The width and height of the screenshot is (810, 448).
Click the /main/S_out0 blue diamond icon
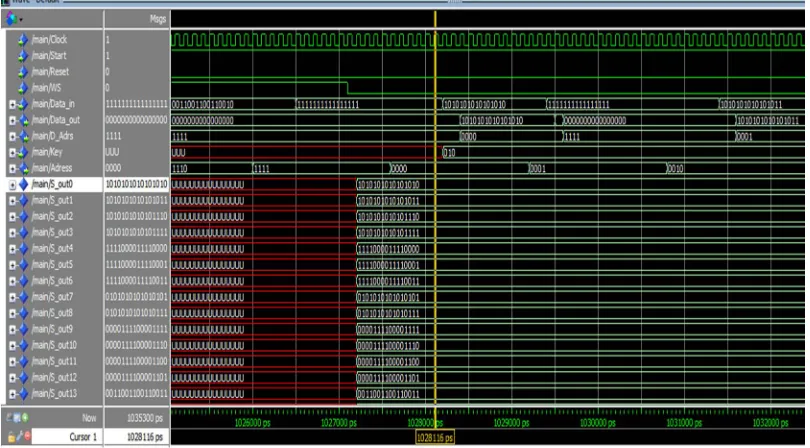point(23,184)
